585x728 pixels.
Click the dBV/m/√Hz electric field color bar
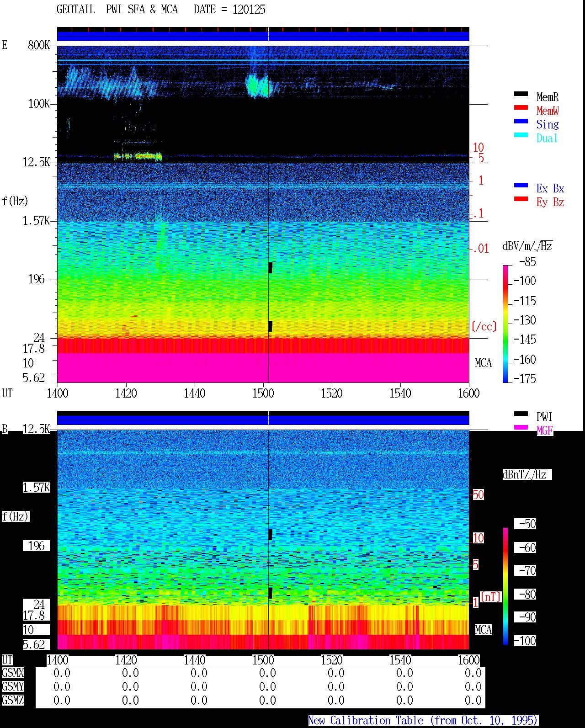click(505, 324)
